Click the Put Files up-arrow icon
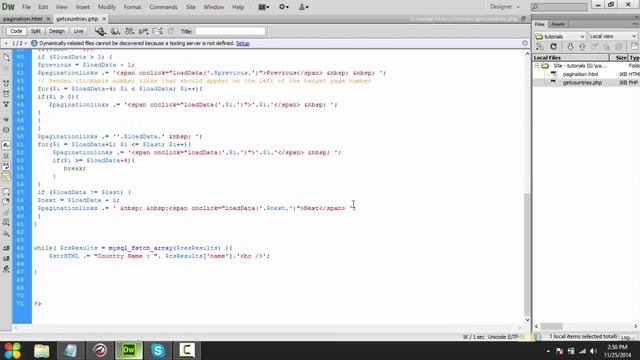 pyautogui.click(x=582, y=47)
